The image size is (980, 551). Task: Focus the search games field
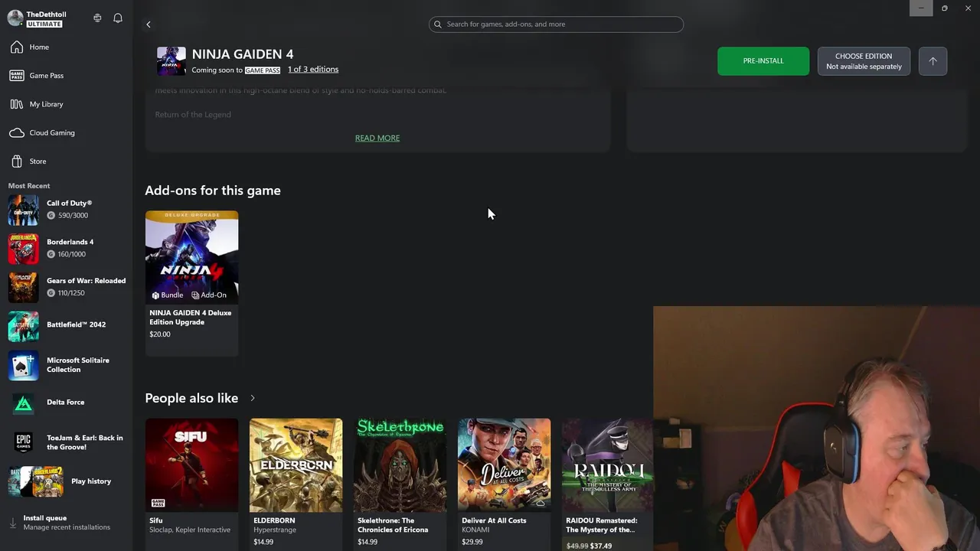pyautogui.click(x=556, y=24)
